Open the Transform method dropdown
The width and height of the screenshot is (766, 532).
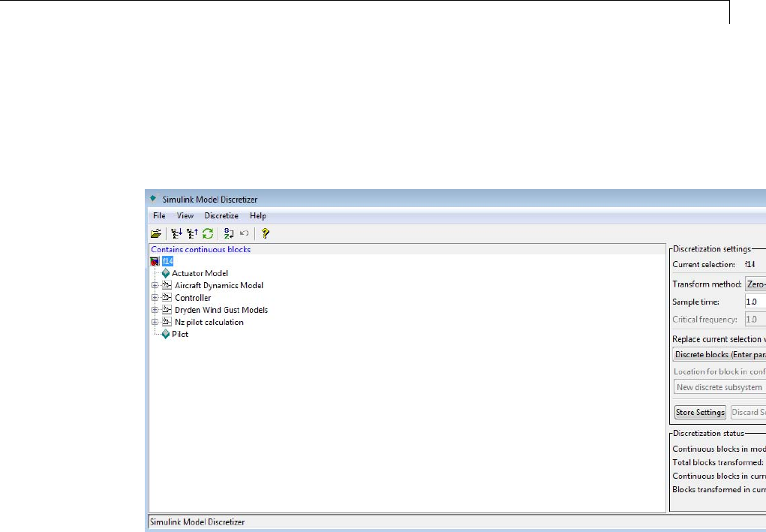(x=755, y=284)
